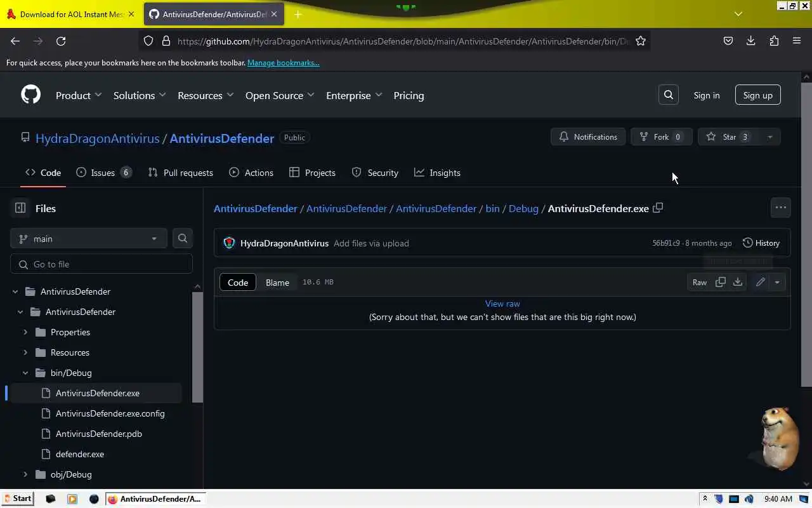Screen dimensions: 812x508
Task: Click the search-this-repository icon beside the branch selector
Action: point(183,238)
